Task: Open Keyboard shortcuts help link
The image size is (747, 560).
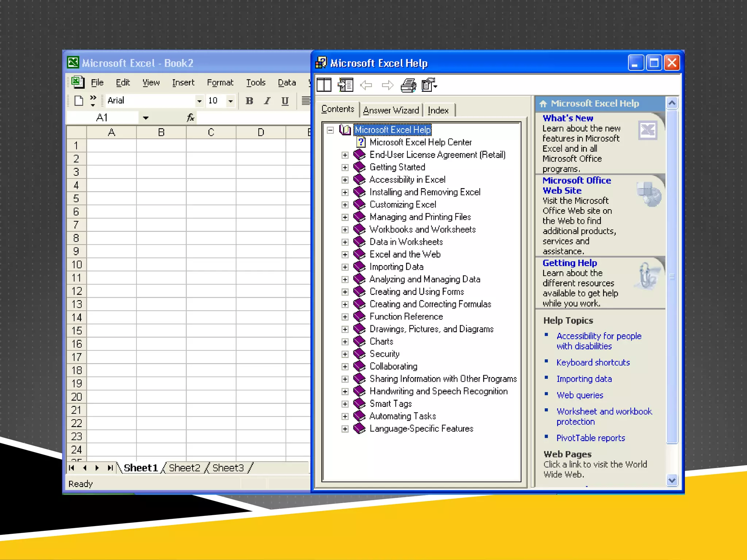Action: 593,362
